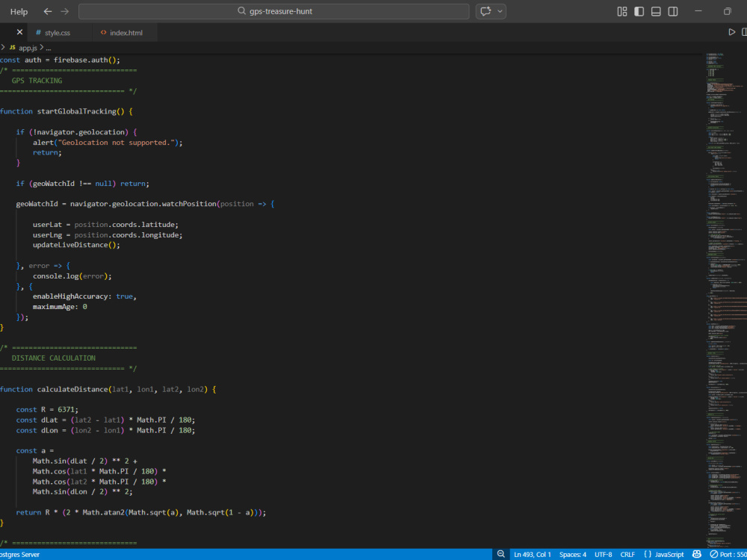Click the enableHighAccuracy: true line

(x=85, y=296)
